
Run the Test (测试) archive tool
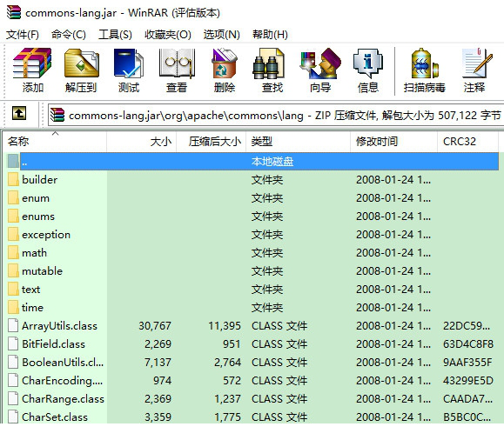[x=129, y=63]
